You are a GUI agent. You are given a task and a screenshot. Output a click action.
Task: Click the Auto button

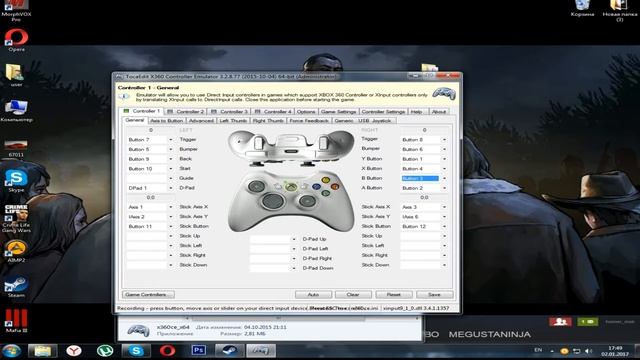[x=313, y=294]
